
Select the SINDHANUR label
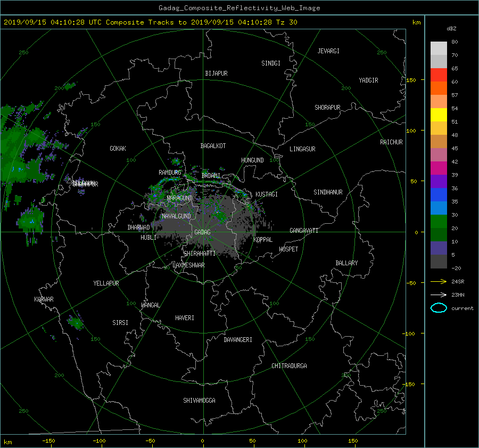pyautogui.click(x=328, y=192)
